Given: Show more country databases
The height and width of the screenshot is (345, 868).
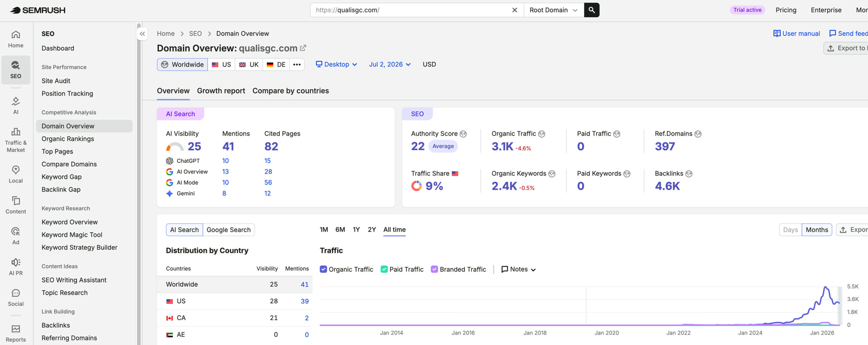Looking at the screenshot, I should [x=297, y=64].
